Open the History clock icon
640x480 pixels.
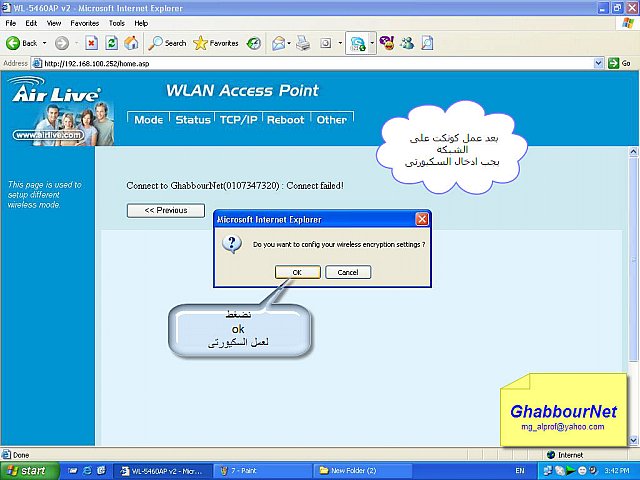pyautogui.click(x=254, y=43)
